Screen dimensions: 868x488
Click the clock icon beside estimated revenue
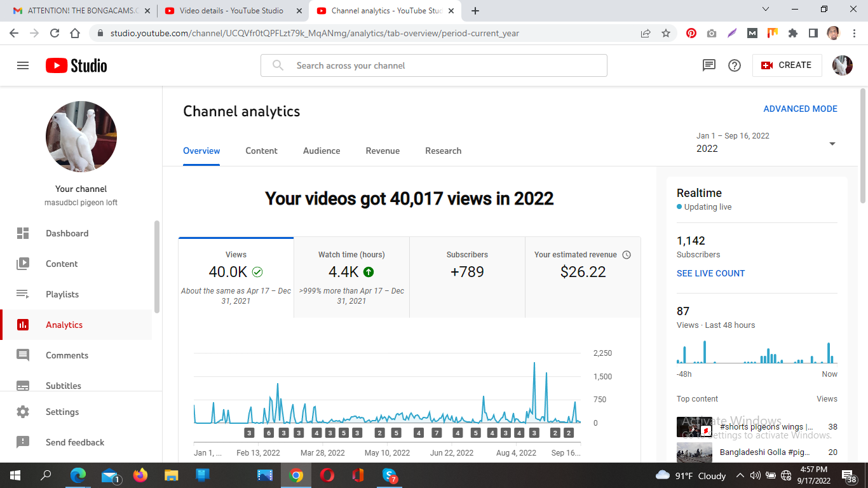(x=627, y=255)
